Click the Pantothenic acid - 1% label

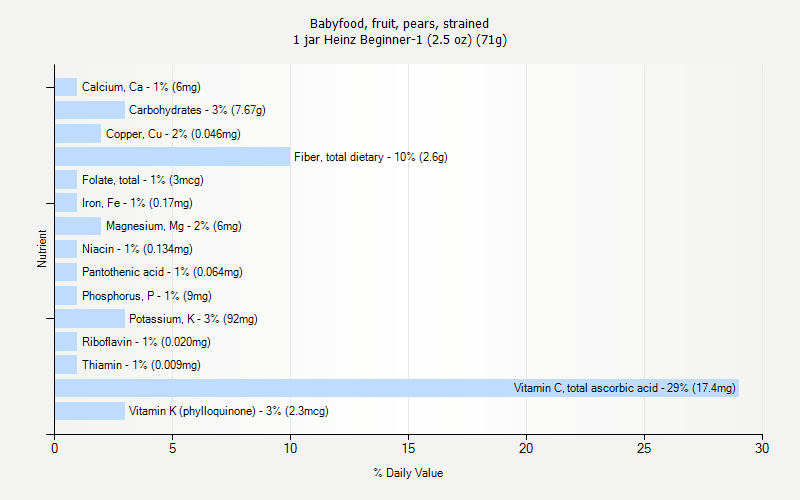pos(162,272)
